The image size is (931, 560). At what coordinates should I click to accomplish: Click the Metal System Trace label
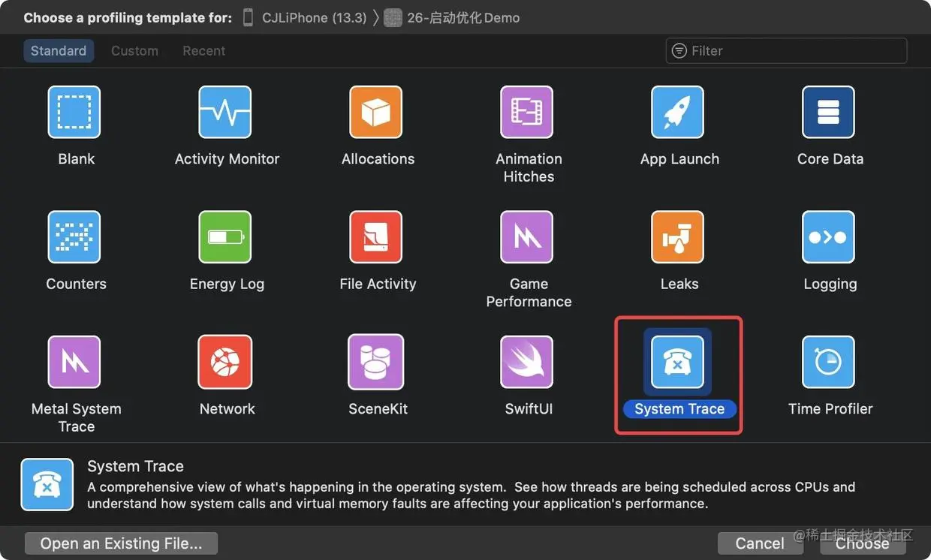click(x=77, y=417)
